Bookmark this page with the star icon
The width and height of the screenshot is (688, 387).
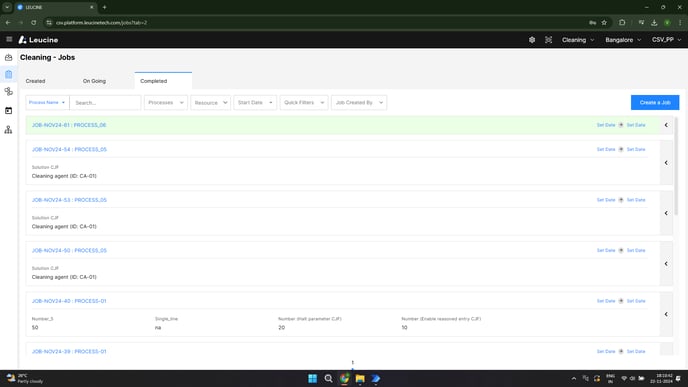click(x=604, y=22)
